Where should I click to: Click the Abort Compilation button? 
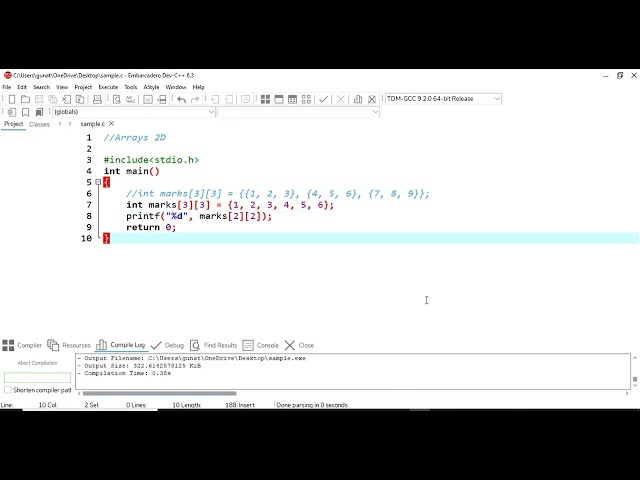click(38, 363)
